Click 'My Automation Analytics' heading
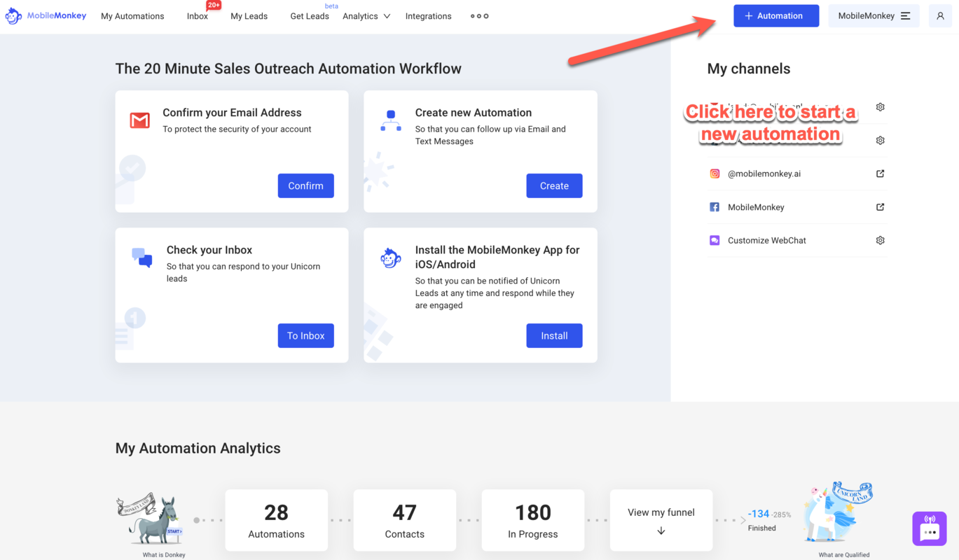Image resolution: width=959 pixels, height=560 pixels. 198,448
